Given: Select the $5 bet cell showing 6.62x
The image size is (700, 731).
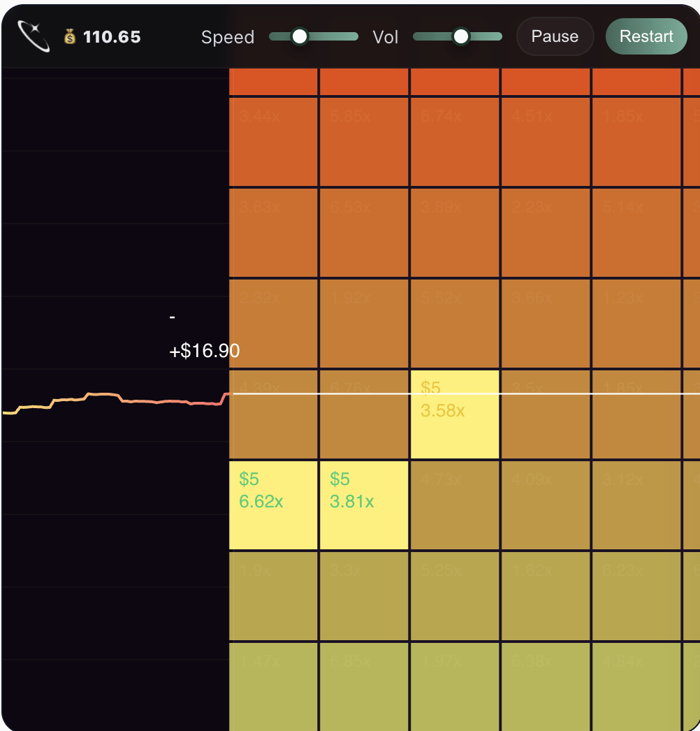Looking at the screenshot, I should (273, 503).
